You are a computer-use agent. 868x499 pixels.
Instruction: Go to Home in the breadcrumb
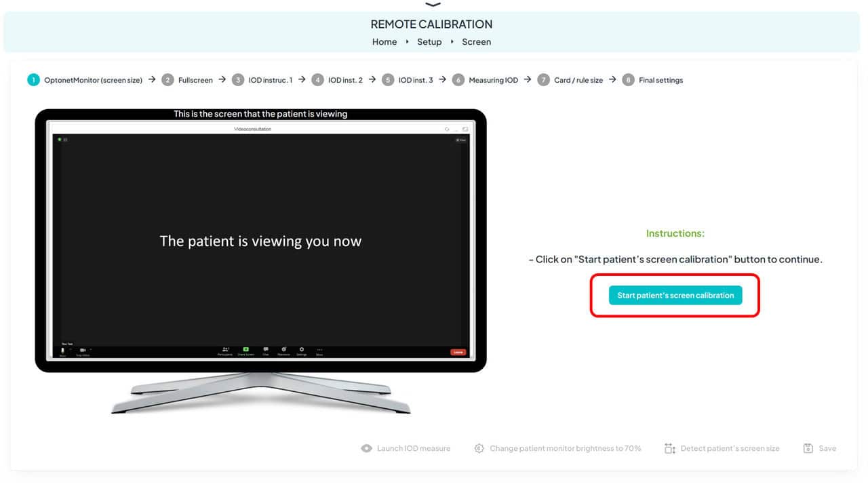tap(384, 41)
